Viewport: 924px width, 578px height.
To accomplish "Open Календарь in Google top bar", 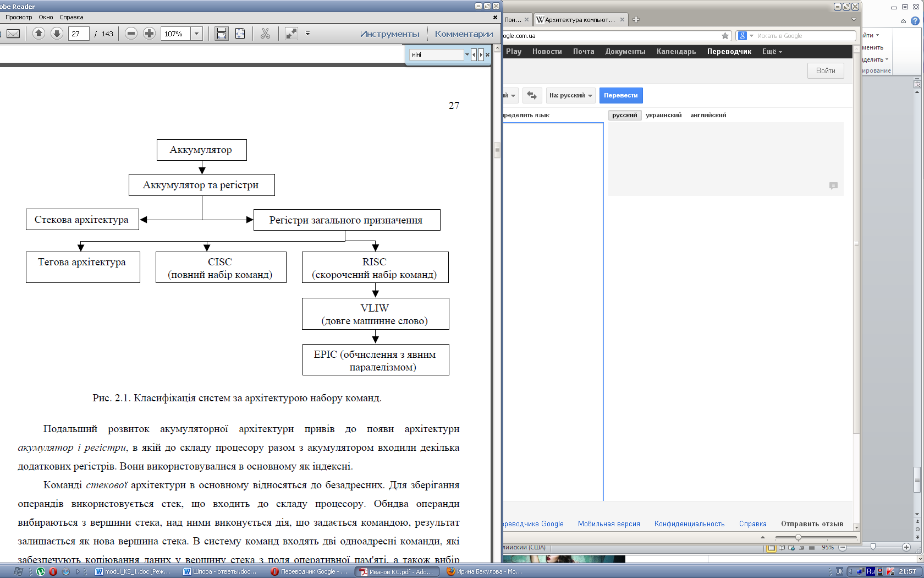I will (676, 51).
